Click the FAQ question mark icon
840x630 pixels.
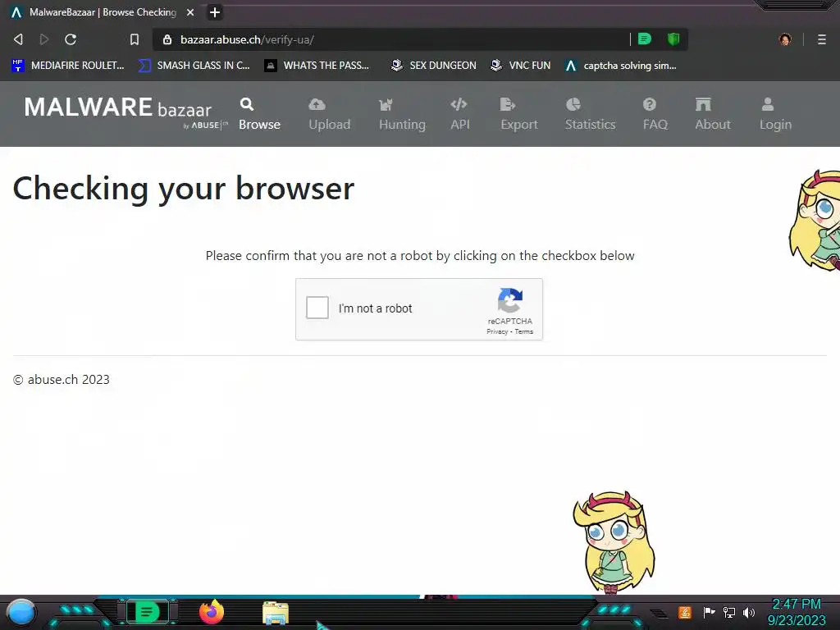(x=650, y=104)
